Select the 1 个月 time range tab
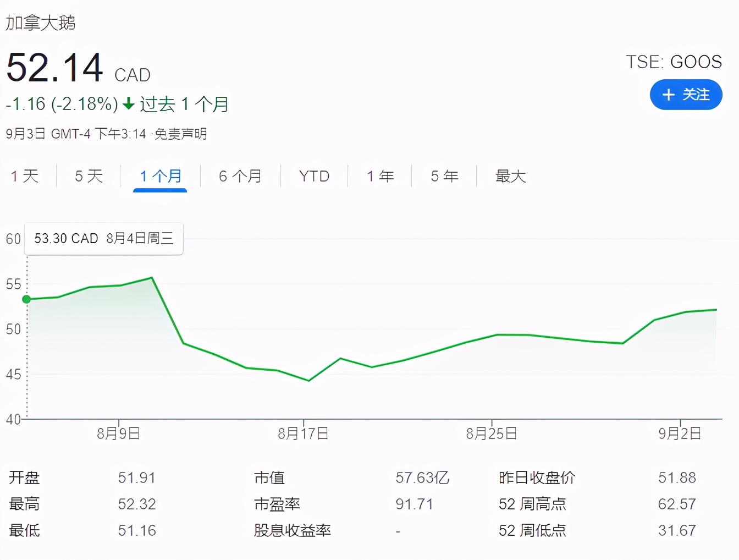The image size is (739, 560). pos(160,176)
